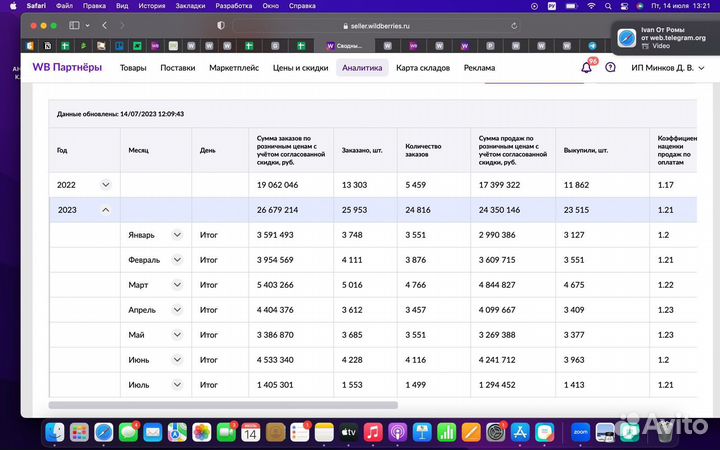The image size is (720, 450).
Task: Open the Аналитика navigation tab
Action: coord(362,68)
